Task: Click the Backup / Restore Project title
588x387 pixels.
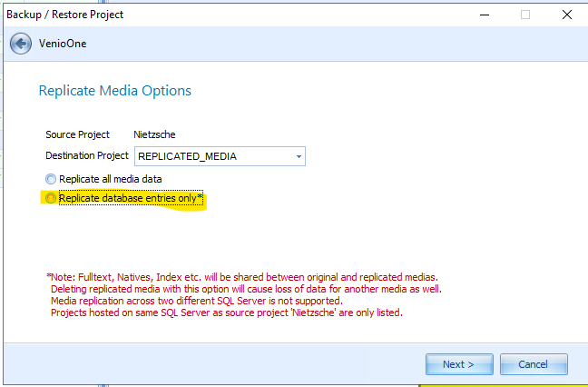Action: (64, 15)
